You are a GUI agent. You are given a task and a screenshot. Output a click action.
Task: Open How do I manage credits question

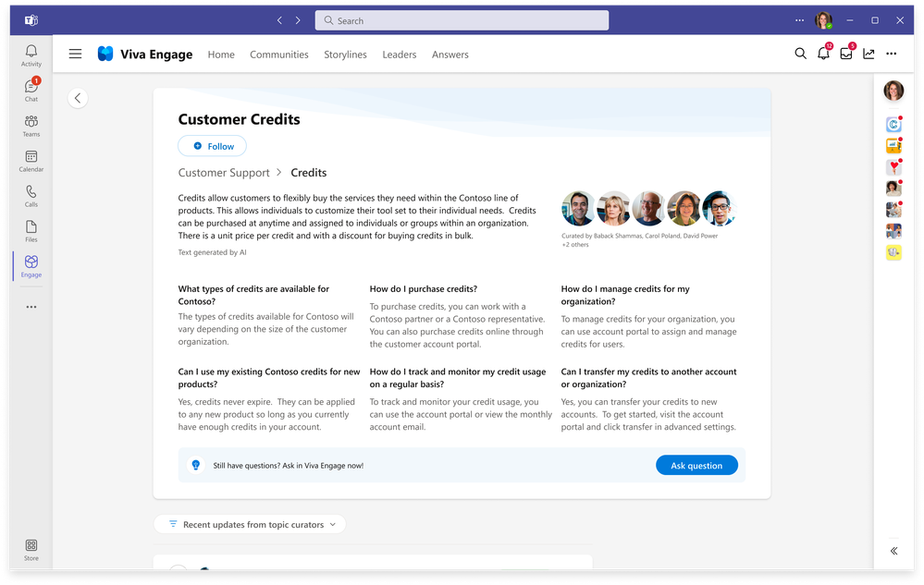click(x=625, y=295)
